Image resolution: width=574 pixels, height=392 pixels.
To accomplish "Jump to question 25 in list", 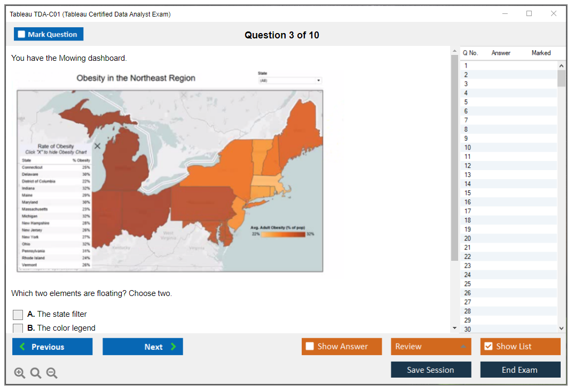I will 468,284.
